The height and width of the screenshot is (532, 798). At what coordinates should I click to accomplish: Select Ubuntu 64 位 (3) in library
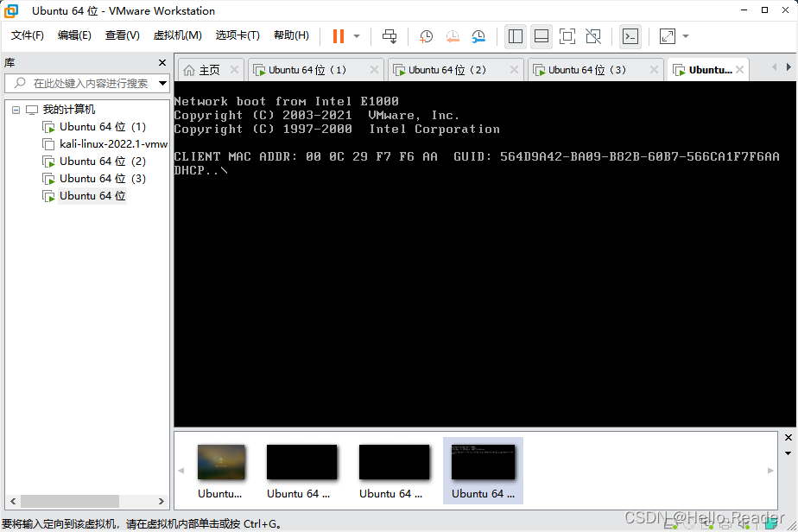coord(102,179)
